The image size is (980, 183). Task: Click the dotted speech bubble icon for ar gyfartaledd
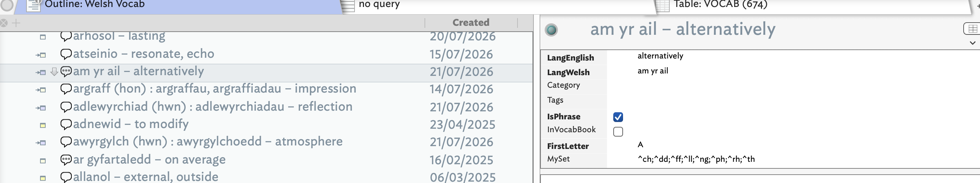tap(66, 159)
